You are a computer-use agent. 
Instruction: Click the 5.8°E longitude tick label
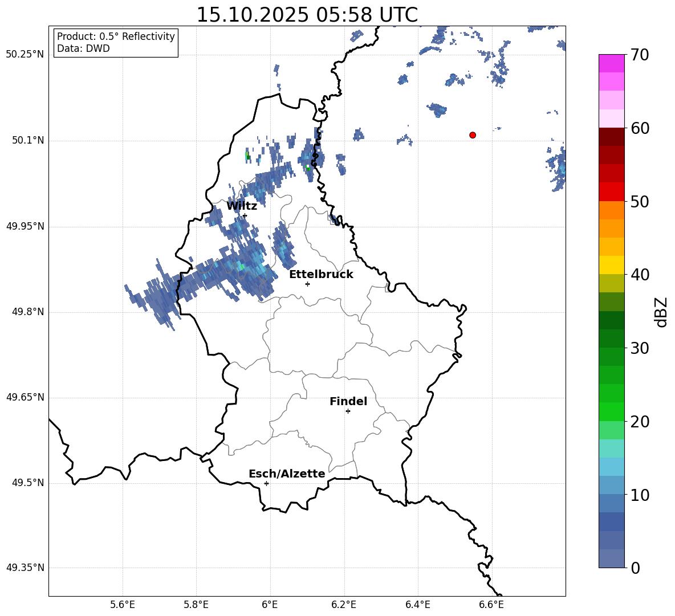(x=196, y=605)
